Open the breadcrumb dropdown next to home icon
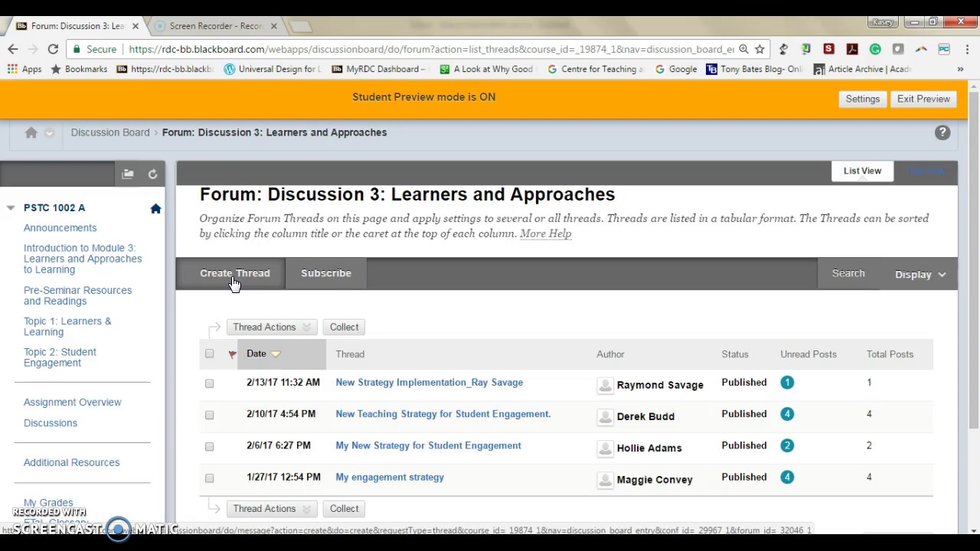Screen dimensions: 980x551 click(49, 132)
